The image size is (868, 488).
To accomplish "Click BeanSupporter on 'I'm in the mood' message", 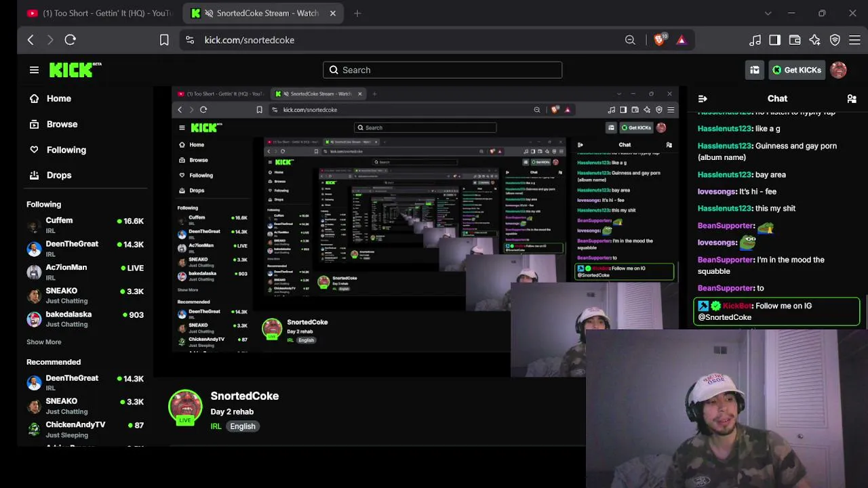I will tap(725, 260).
